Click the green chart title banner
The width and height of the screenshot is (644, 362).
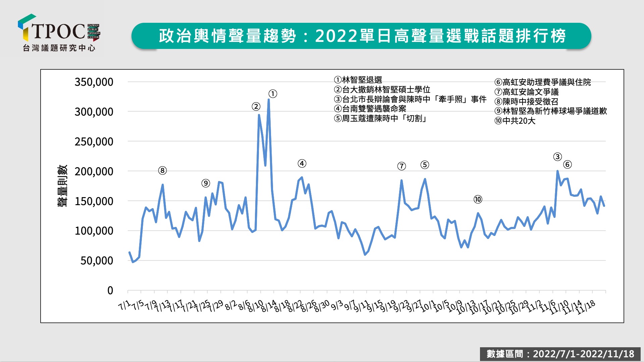pos(361,36)
